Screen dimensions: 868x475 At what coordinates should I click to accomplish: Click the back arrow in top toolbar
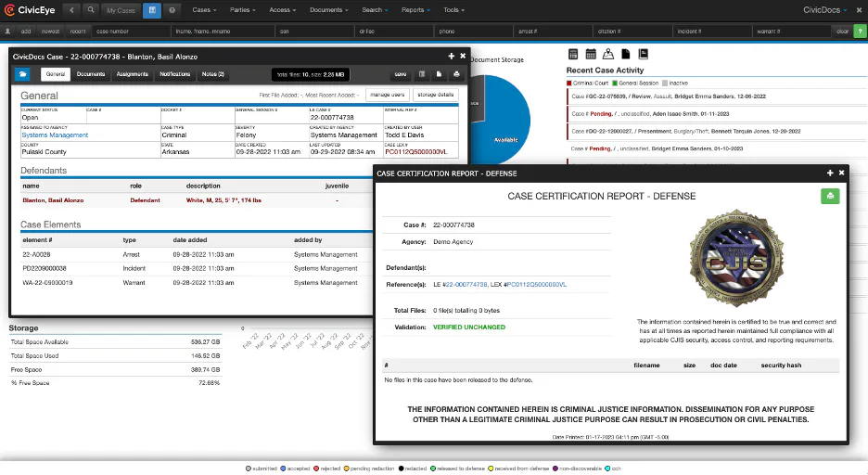click(x=71, y=10)
